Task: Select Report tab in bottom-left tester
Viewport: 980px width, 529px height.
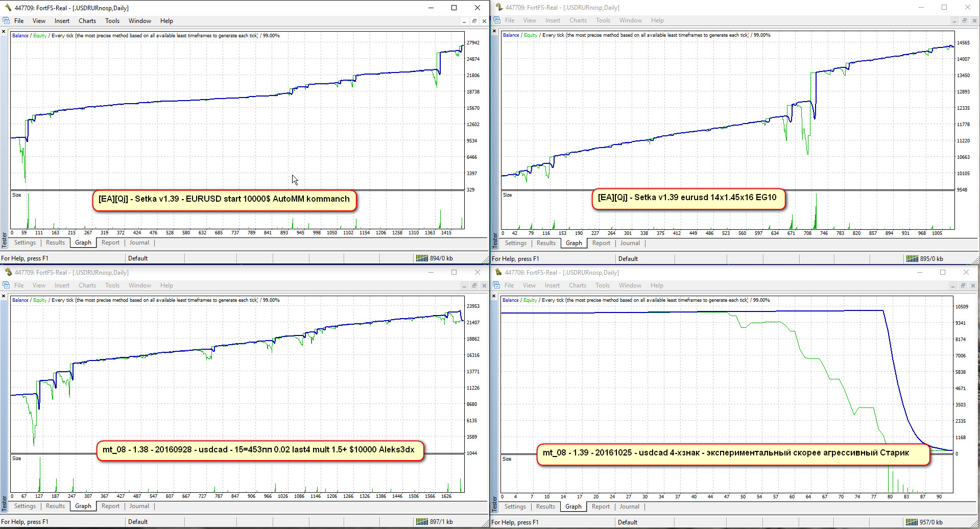Action: pyautogui.click(x=110, y=506)
